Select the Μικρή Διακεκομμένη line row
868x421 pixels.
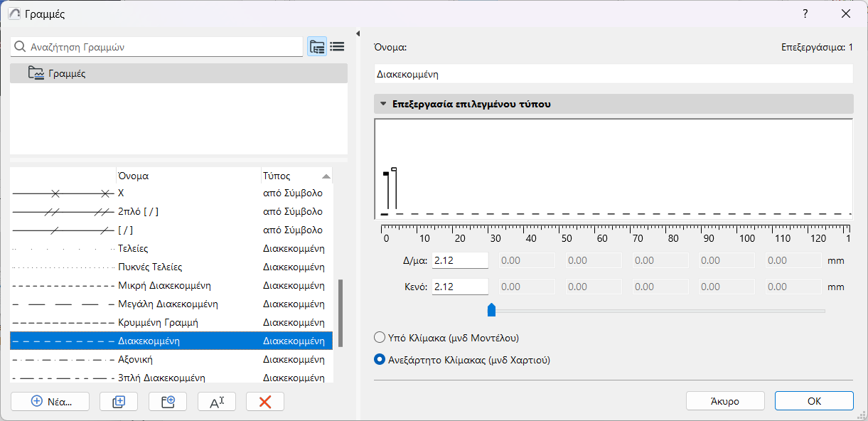coord(171,286)
